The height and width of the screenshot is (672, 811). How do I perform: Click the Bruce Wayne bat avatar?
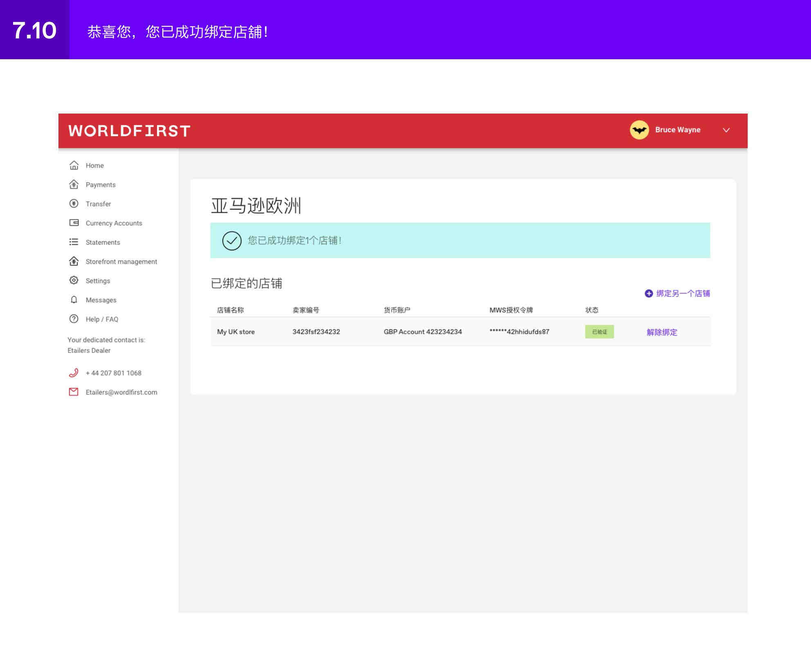(x=639, y=130)
